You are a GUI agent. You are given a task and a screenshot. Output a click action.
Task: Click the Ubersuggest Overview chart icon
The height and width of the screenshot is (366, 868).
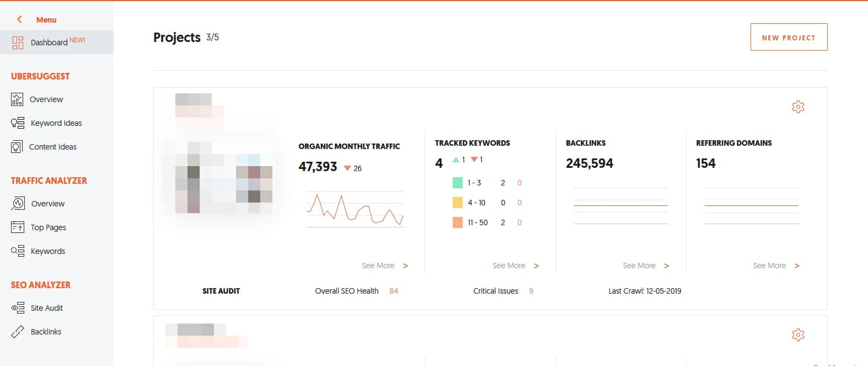tap(17, 99)
